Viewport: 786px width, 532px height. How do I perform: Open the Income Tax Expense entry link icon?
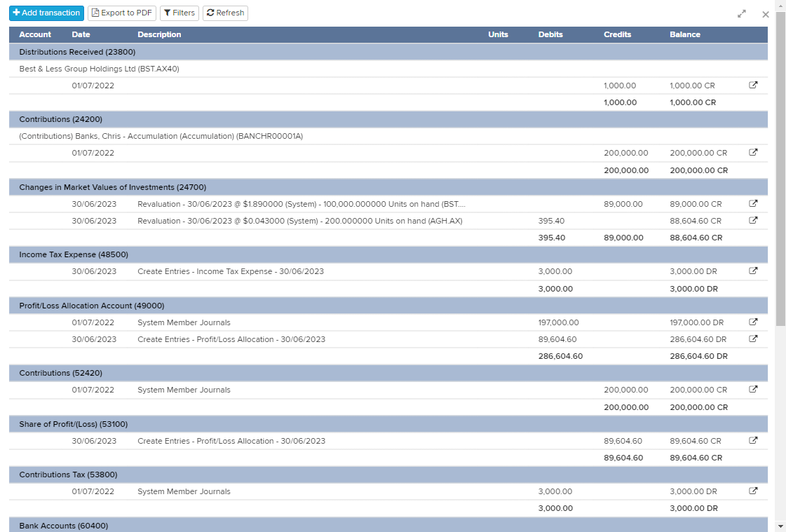tap(753, 271)
